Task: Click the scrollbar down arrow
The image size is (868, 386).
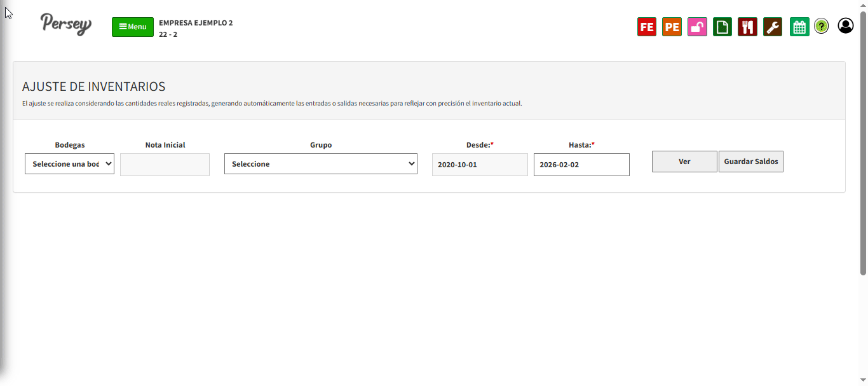Action: pyautogui.click(x=863, y=380)
